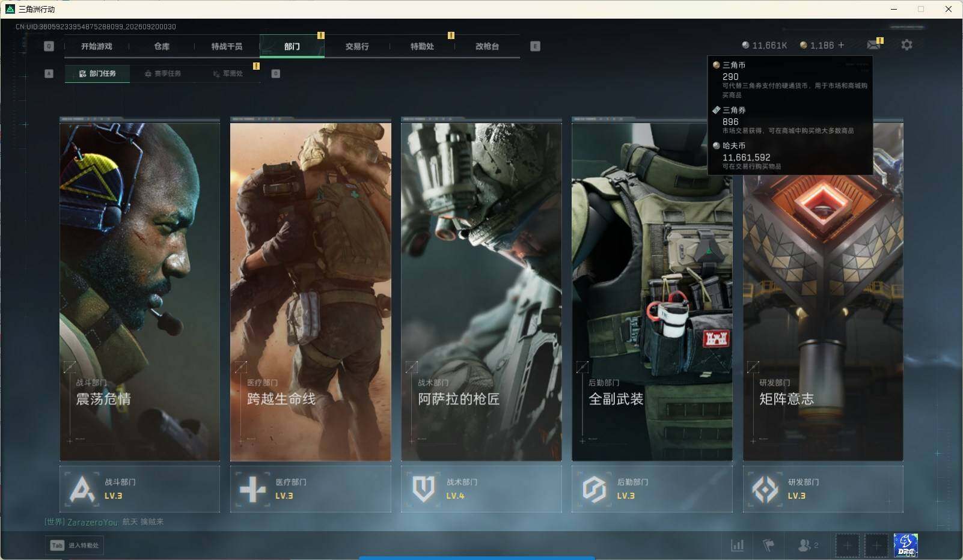This screenshot has height=560, width=963.
Task: Click the Tab 进入特勤处 button
Action: pos(75,545)
